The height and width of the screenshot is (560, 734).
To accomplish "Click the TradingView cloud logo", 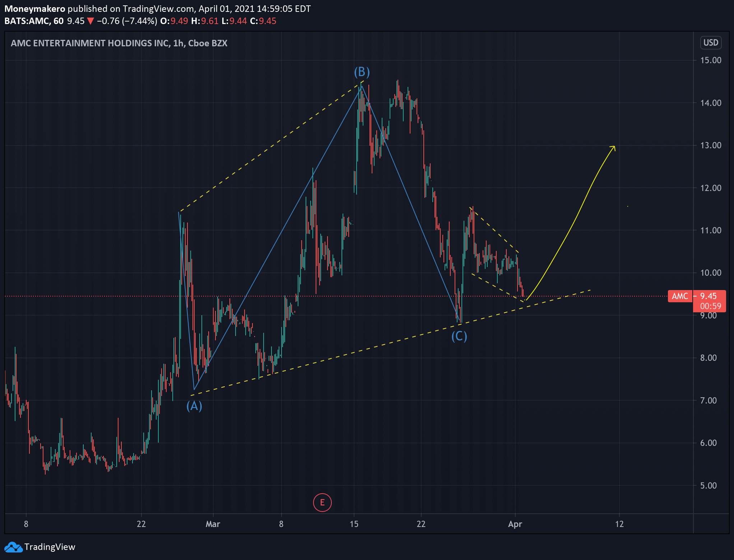I will click(13, 547).
